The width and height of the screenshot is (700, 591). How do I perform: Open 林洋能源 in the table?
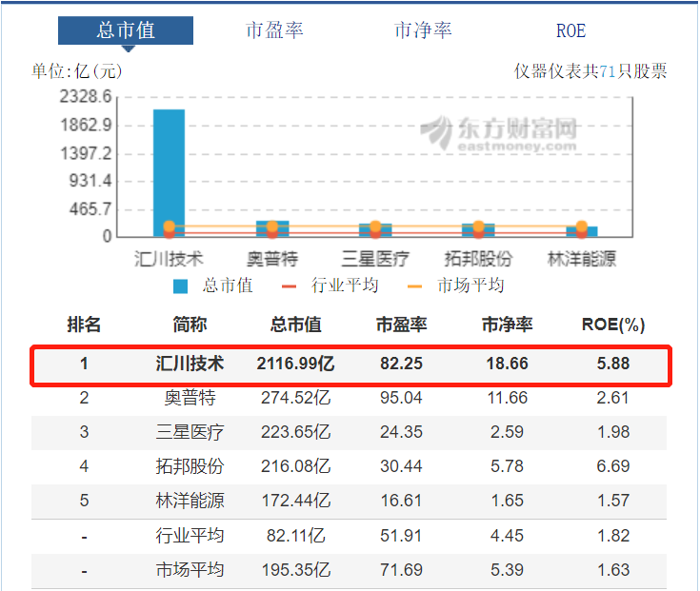point(190,501)
